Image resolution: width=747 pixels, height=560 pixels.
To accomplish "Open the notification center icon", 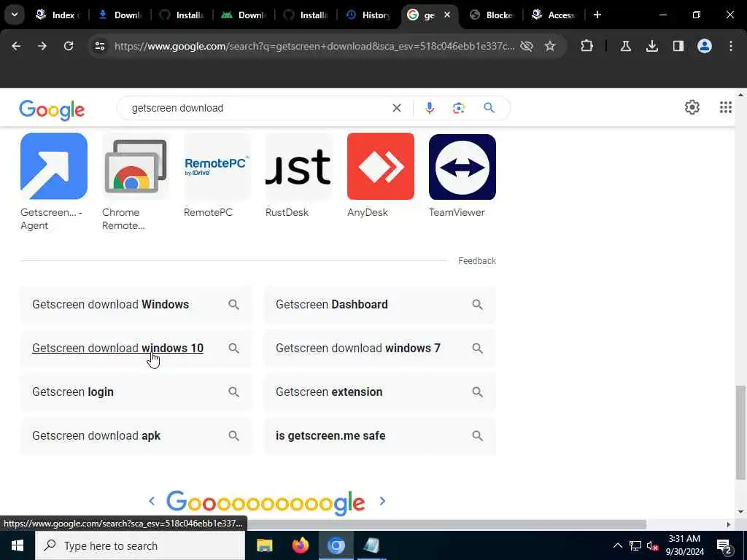I will (x=724, y=545).
